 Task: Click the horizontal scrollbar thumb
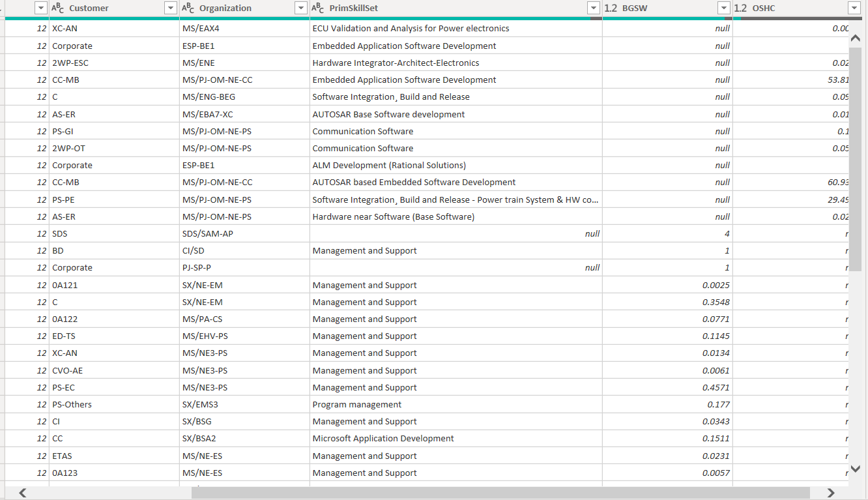coord(500,493)
